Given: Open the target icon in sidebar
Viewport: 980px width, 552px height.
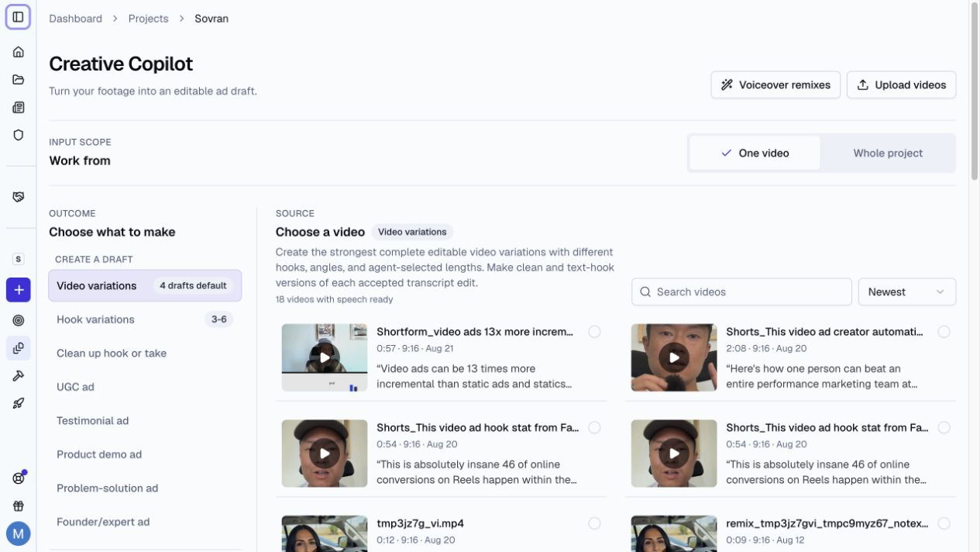Looking at the screenshot, I should [18, 320].
